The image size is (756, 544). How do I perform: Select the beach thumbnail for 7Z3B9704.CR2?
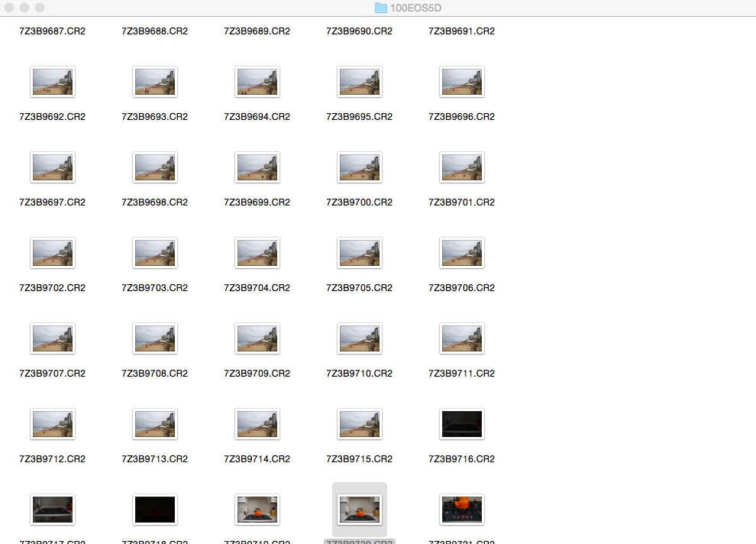(x=257, y=253)
